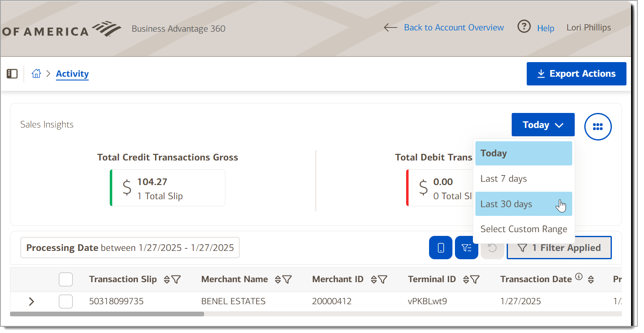
Task: Sort by Transaction Slip column
Action: (167, 280)
